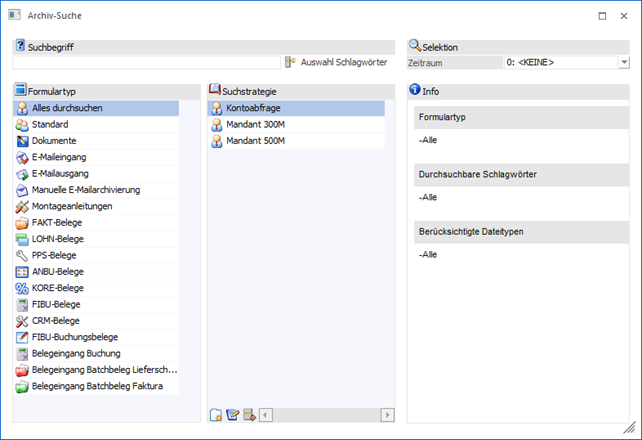This screenshot has height=440, width=642.
Task: Choose Montageanleitungen form type
Action: click(x=72, y=206)
